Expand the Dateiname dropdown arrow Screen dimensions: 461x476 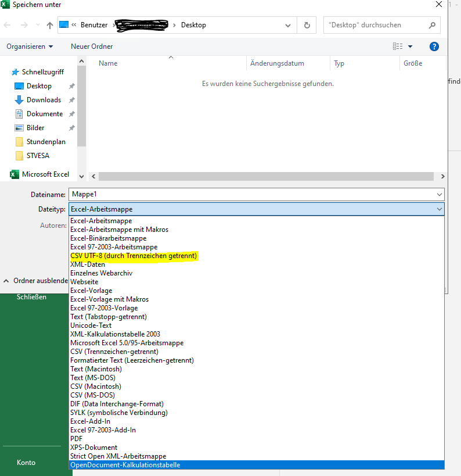click(440, 194)
